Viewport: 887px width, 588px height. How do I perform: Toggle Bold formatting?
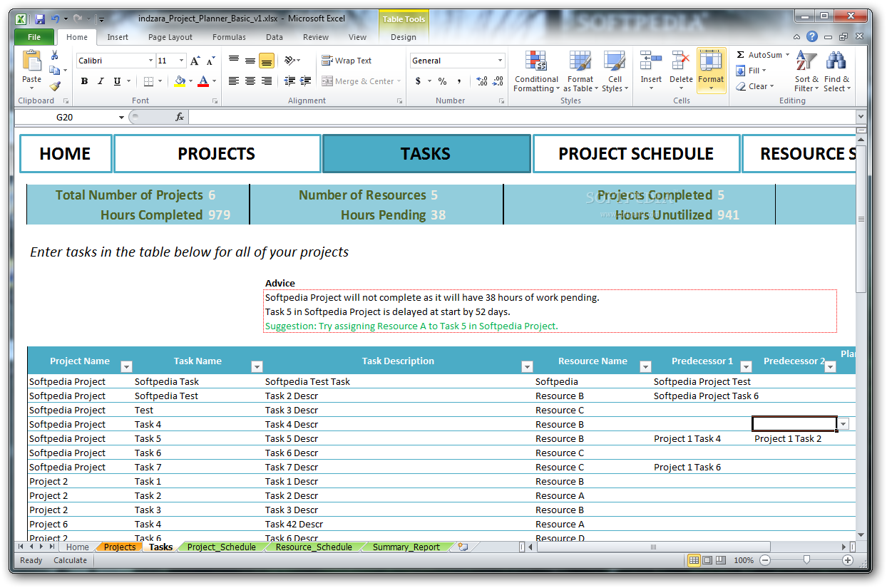[84, 81]
